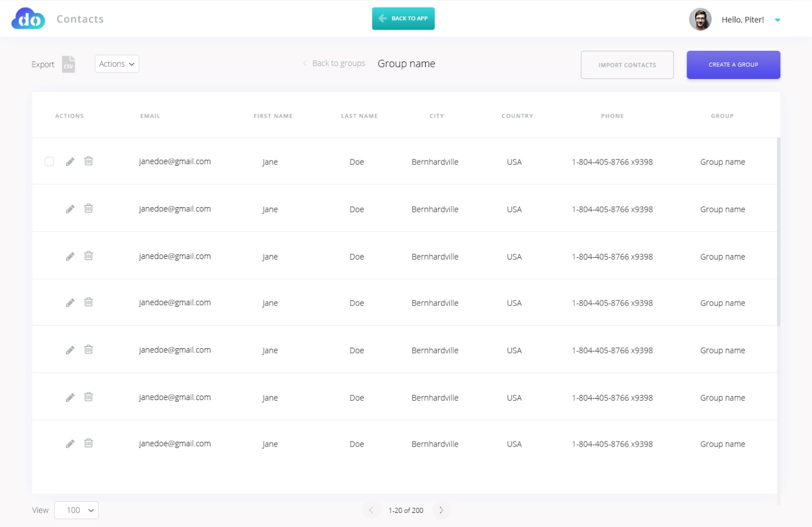Click 'Group name' cell in the fourth row

(x=722, y=303)
